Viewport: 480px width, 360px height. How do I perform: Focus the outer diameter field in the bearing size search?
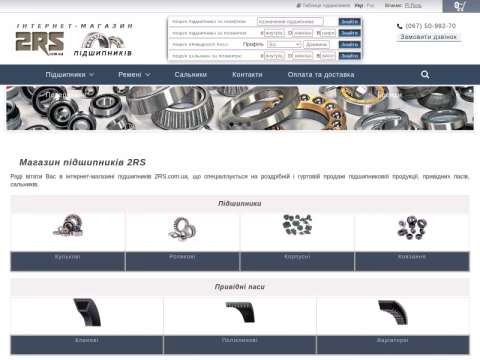[x=302, y=33]
